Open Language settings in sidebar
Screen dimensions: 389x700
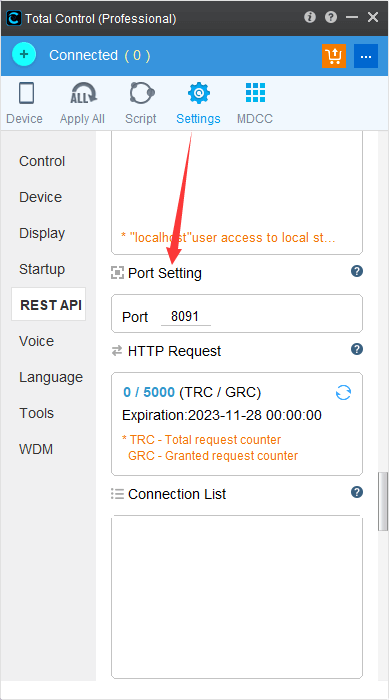click(51, 377)
